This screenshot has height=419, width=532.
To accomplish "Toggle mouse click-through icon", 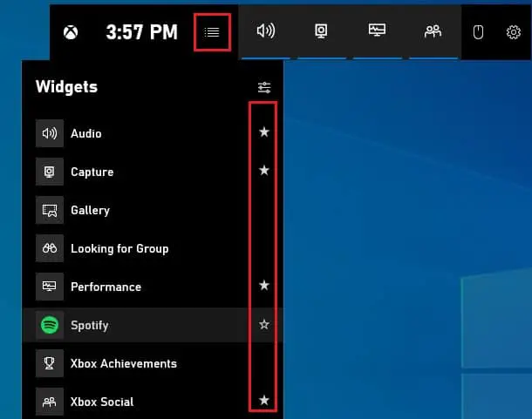I will [478, 32].
